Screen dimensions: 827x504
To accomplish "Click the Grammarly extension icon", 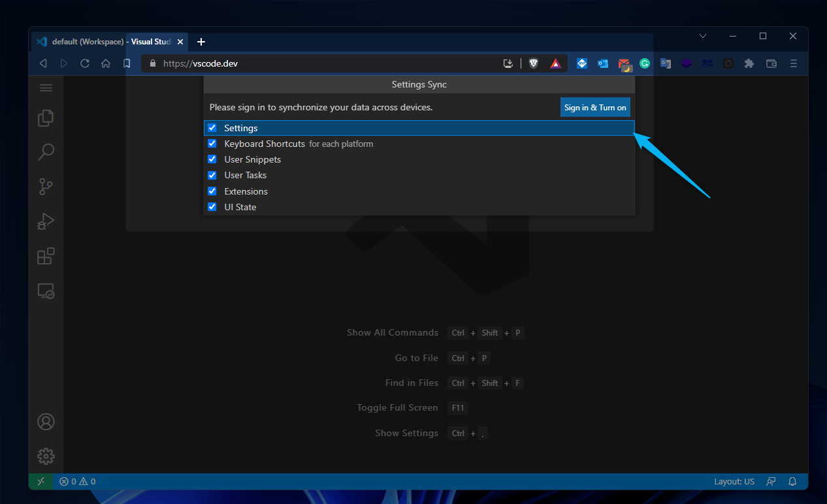I will click(x=645, y=63).
